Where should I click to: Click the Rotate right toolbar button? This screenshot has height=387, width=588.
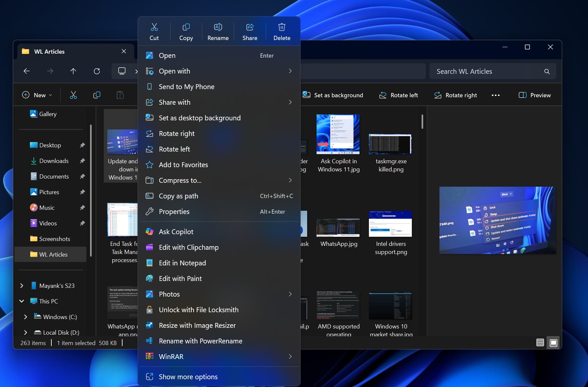click(x=456, y=95)
